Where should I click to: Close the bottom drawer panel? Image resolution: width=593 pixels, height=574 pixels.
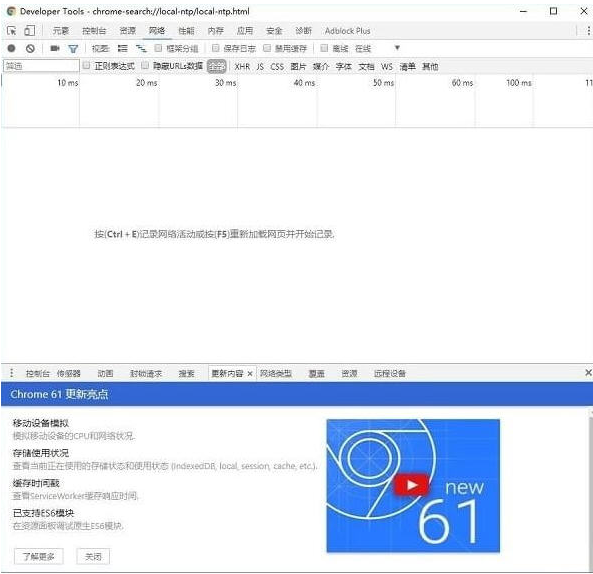coord(588,373)
